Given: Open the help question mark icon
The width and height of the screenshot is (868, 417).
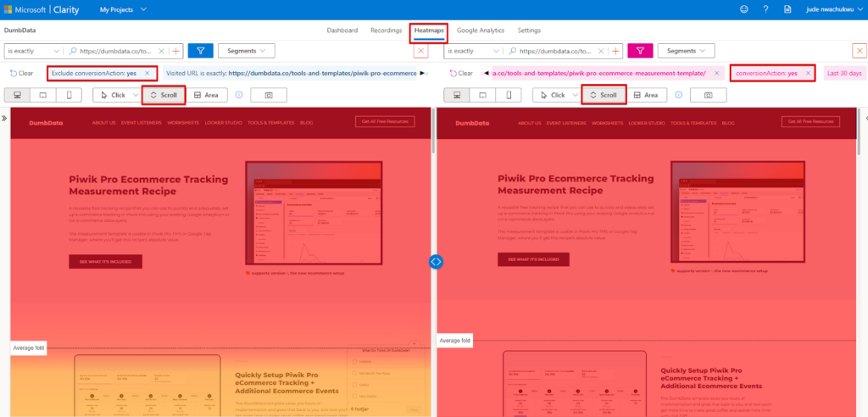Looking at the screenshot, I should (765, 9).
